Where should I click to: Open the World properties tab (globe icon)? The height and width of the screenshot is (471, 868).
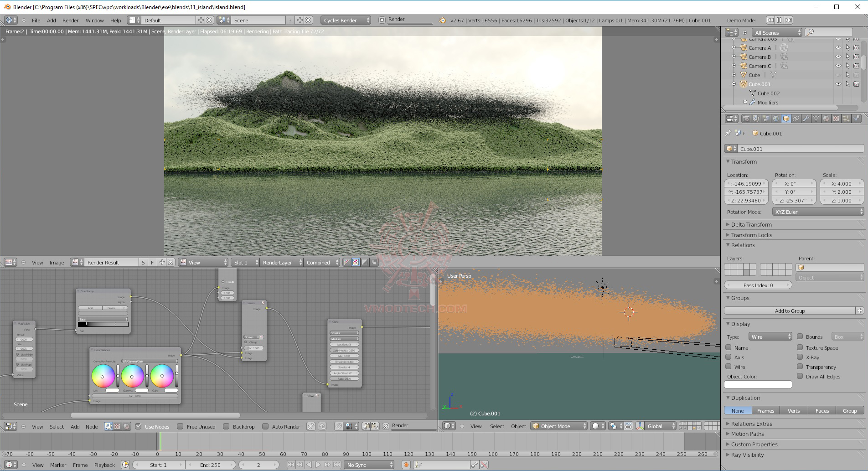(x=776, y=119)
